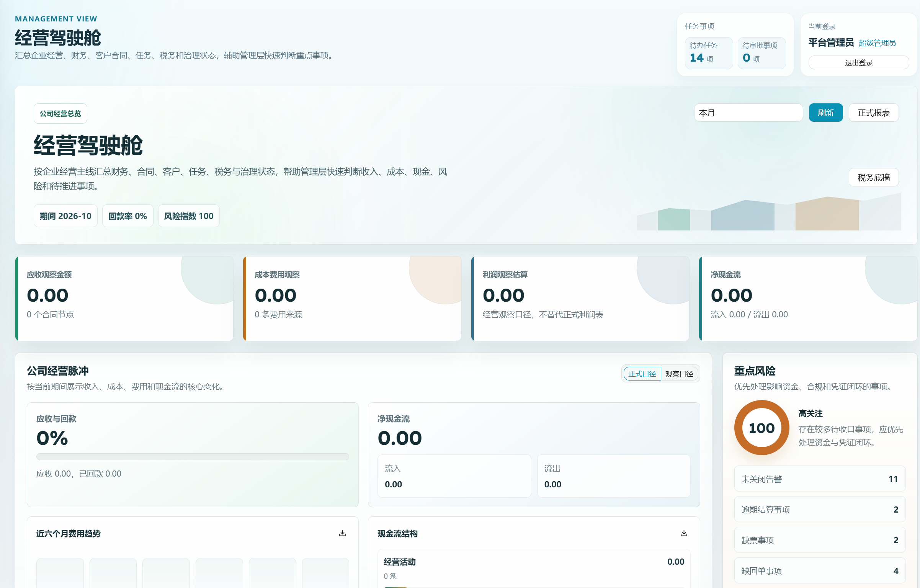Click the 重点风险 heading
Screen dimensions: 920x588
(755, 371)
